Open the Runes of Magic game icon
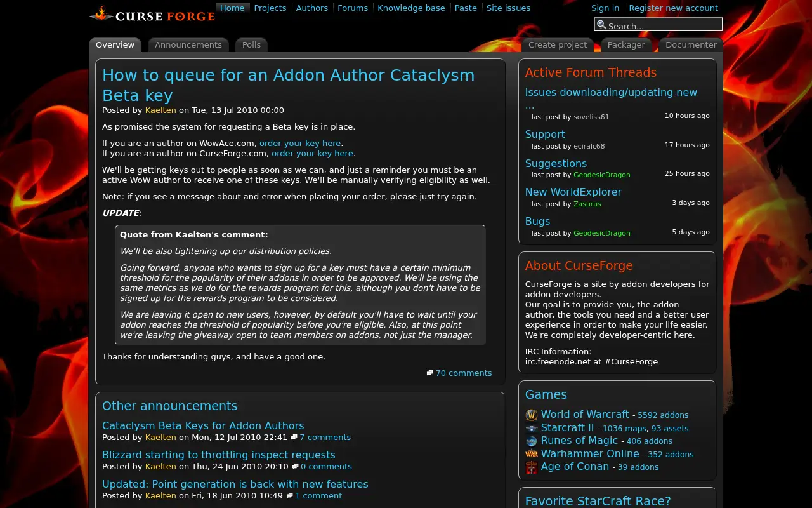The height and width of the screenshot is (508, 812). 532,441
